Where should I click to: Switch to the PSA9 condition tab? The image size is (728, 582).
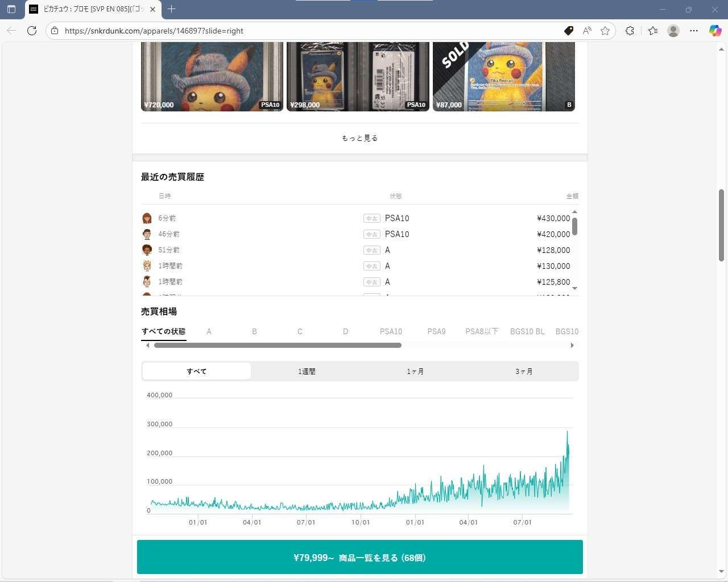coord(436,331)
